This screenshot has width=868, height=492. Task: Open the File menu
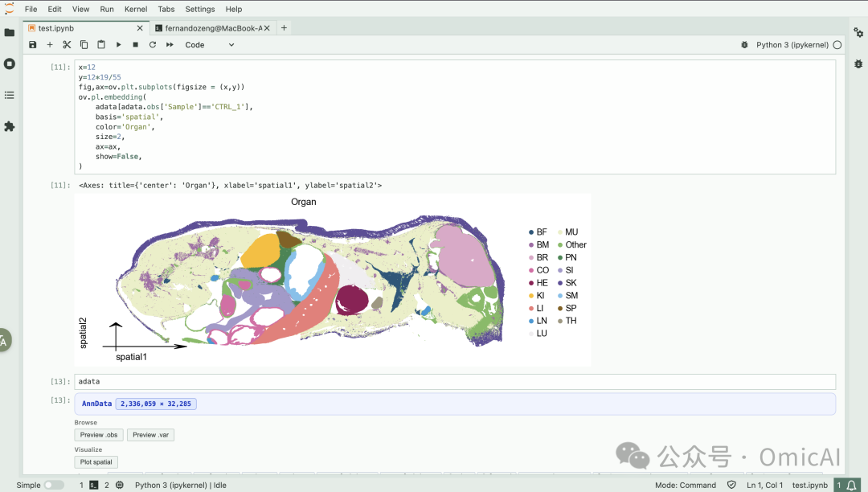click(x=31, y=9)
